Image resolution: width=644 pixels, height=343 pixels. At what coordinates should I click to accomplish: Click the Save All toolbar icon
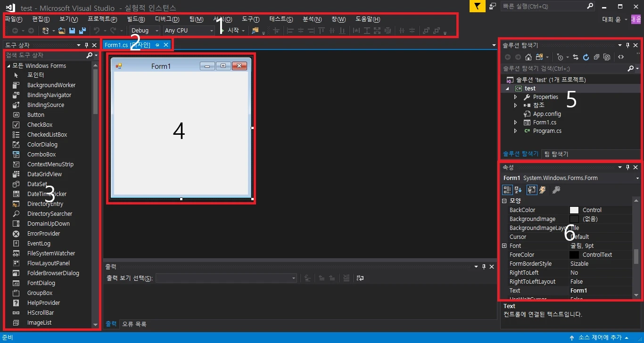(83, 31)
